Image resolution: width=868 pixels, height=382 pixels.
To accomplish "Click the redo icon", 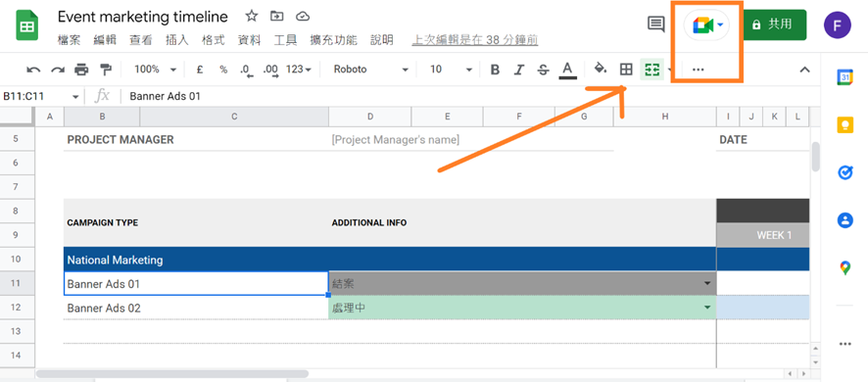I will 58,70.
